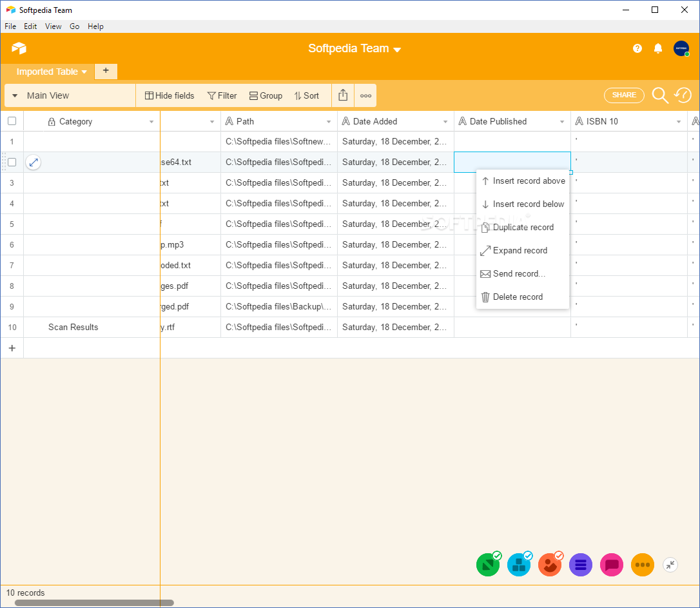700x608 pixels.
Task: Click the orange-red circular chart icon
Action: tap(550, 564)
